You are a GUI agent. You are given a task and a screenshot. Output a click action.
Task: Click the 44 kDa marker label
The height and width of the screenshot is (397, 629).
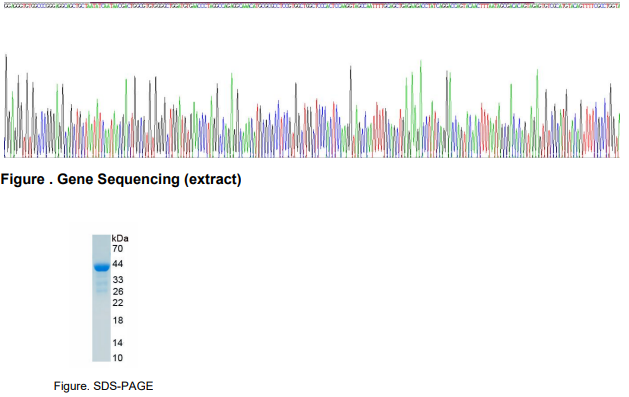click(x=118, y=264)
